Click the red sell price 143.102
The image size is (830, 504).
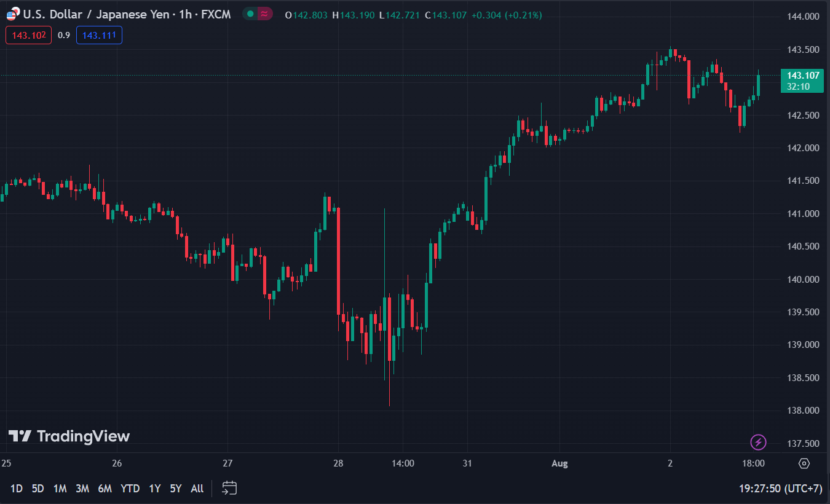click(29, 36)
